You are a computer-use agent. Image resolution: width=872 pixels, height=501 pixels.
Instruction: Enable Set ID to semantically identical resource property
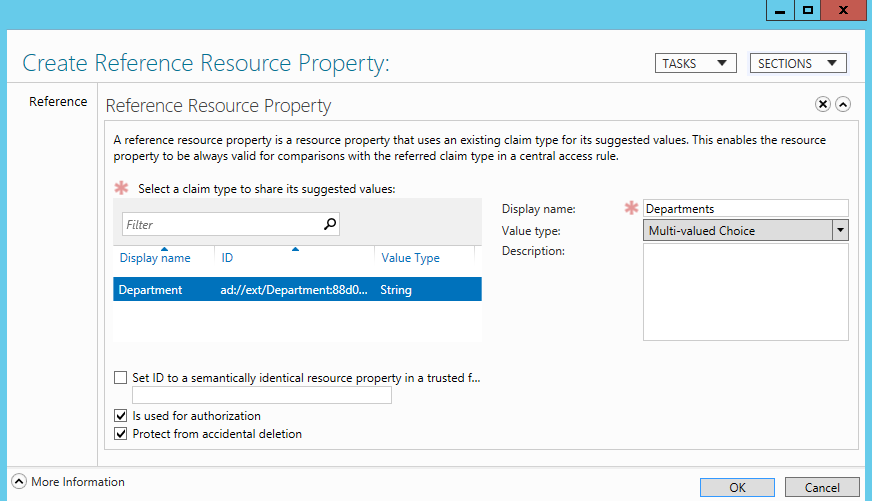(x=121, y=378)
